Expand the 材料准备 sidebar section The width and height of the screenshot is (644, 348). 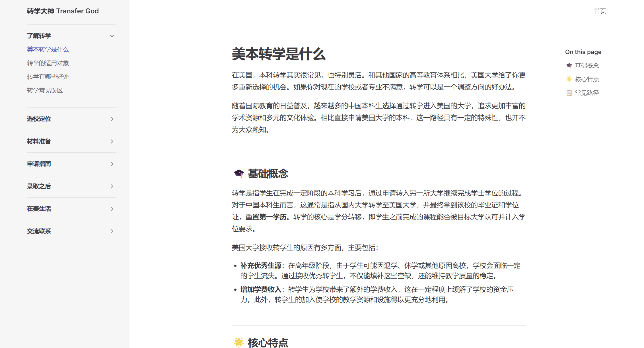pos(112,141)
